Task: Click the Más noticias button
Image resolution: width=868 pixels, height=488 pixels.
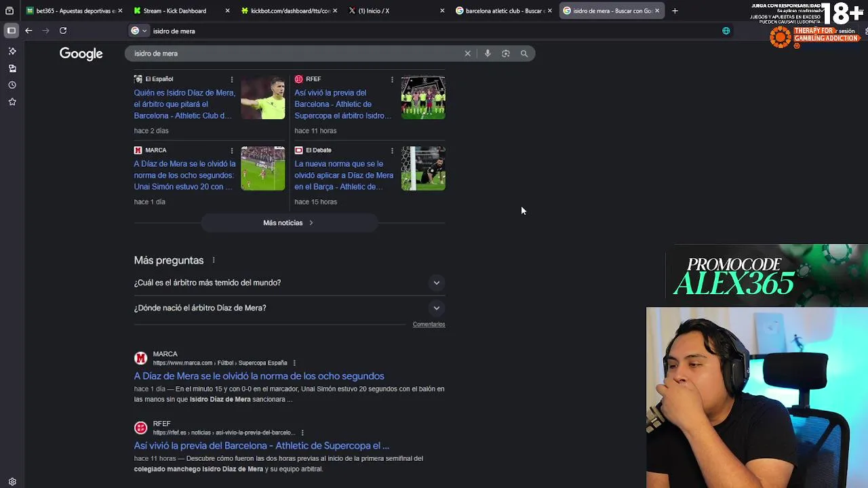Action: coord(289,223)
